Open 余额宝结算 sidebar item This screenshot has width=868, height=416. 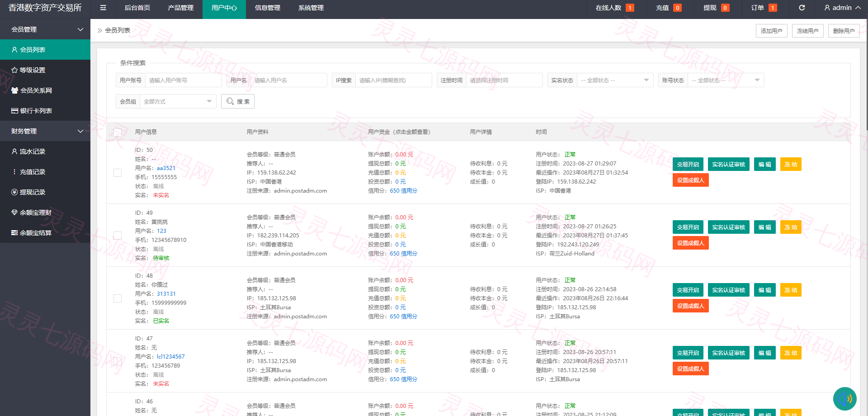(45, 233)
